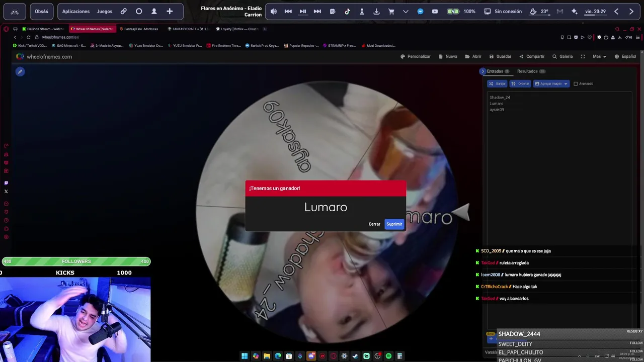Click the X icon in browser sidebar
Viewport: 644px width, 362px height.
[x=6, y=191]
